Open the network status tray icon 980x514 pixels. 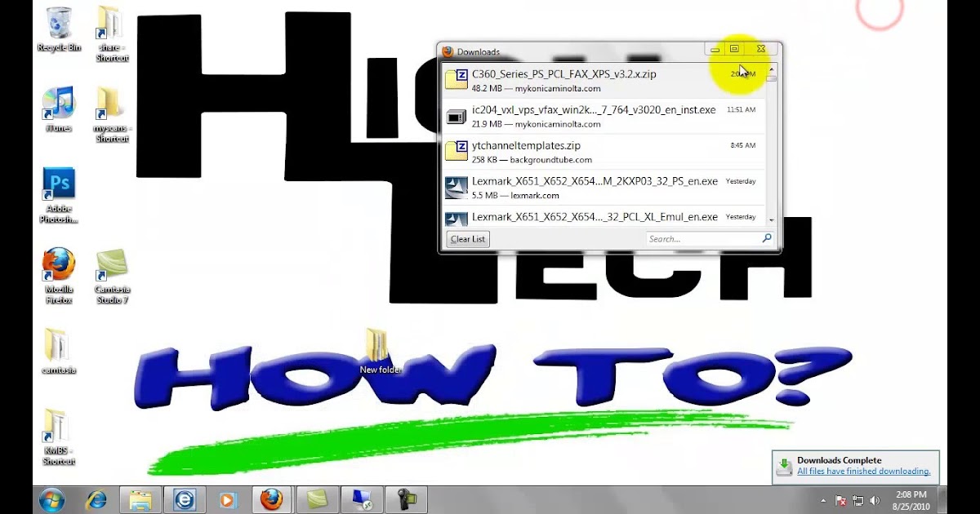pyautogui.click(x=857, y=500)
